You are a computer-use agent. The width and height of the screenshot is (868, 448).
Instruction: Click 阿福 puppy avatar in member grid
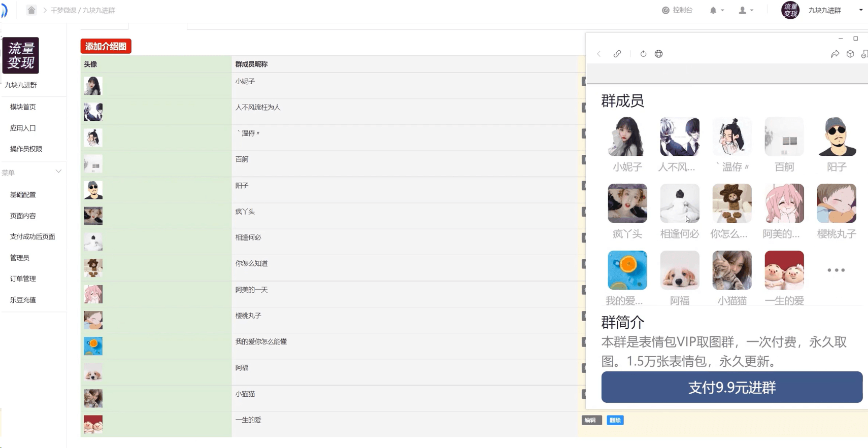tap(680, 270)
